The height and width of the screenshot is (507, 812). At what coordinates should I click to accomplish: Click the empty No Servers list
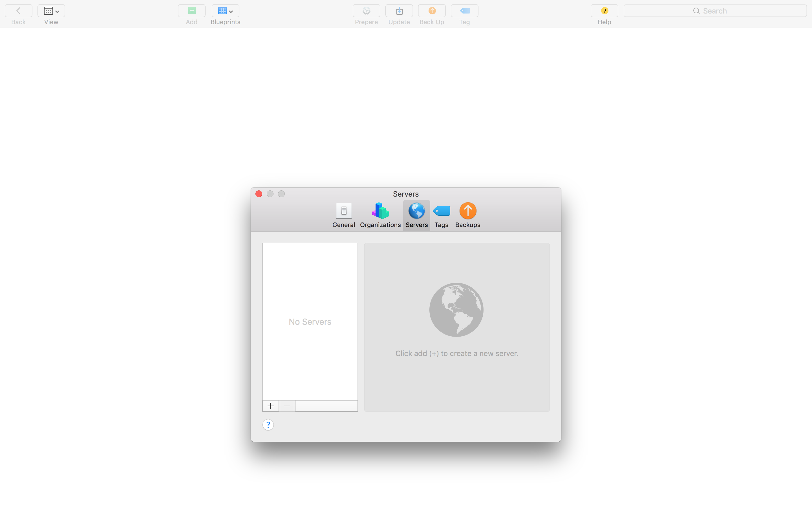(x=310, y=321)
